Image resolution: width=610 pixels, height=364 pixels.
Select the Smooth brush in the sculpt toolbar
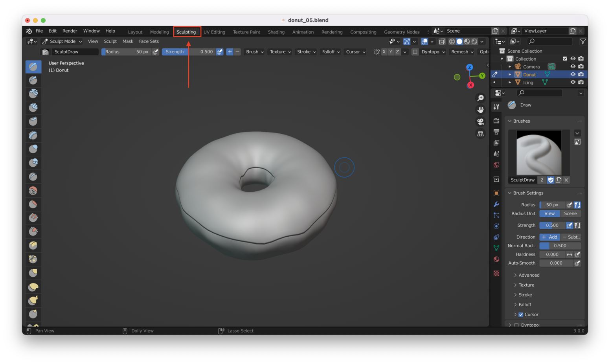point(33,190)
